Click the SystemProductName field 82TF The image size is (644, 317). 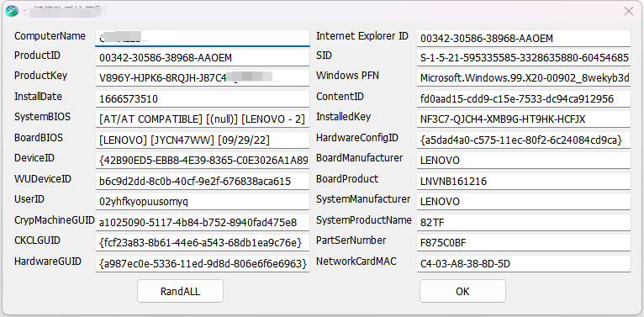523,223
